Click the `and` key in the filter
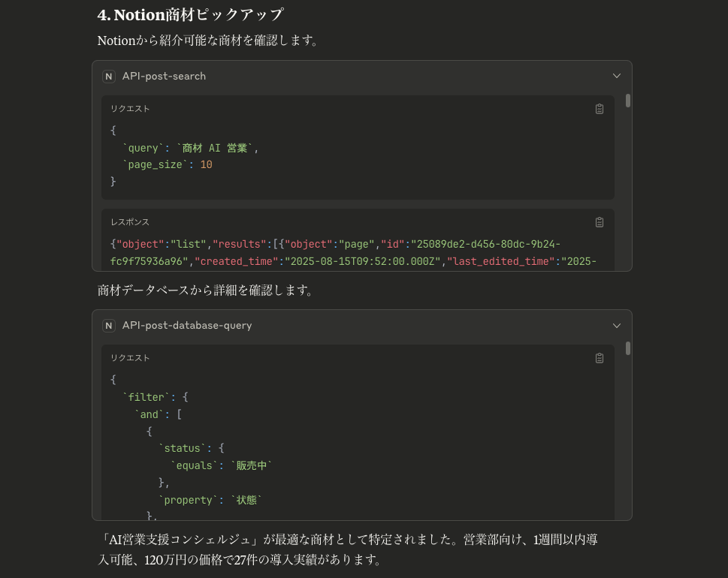728x578 pixels. 150,414
